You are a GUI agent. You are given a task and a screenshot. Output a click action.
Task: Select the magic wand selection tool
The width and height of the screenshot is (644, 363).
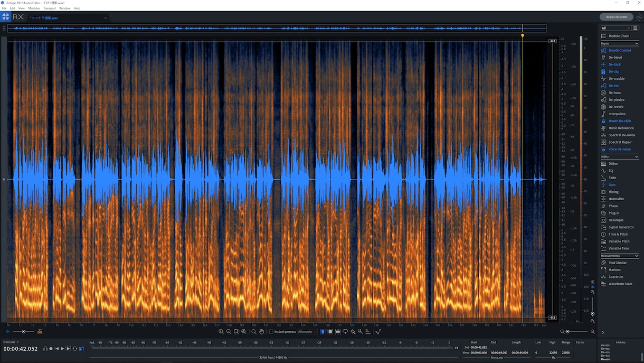[360, 332]
